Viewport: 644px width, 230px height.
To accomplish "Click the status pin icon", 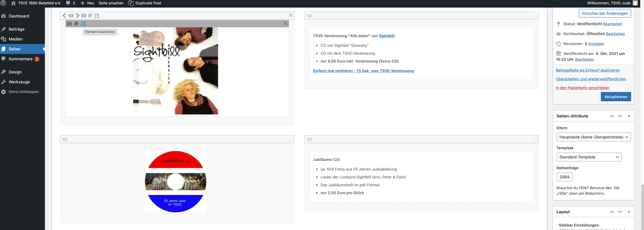I will (x=559, y=24).
